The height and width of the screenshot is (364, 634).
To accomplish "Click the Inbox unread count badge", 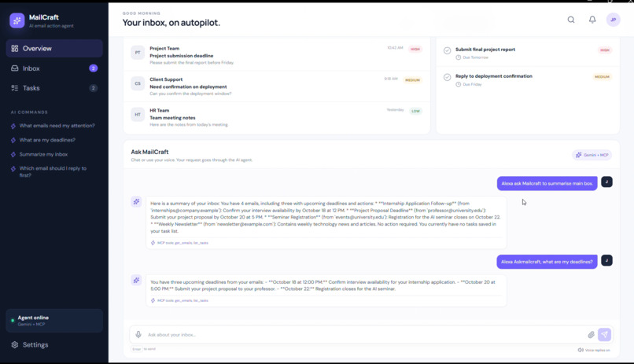I will 93,68.
